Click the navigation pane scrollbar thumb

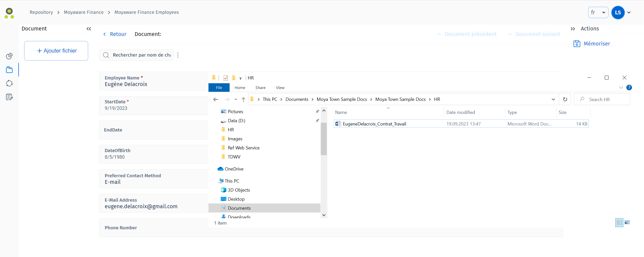324,139
